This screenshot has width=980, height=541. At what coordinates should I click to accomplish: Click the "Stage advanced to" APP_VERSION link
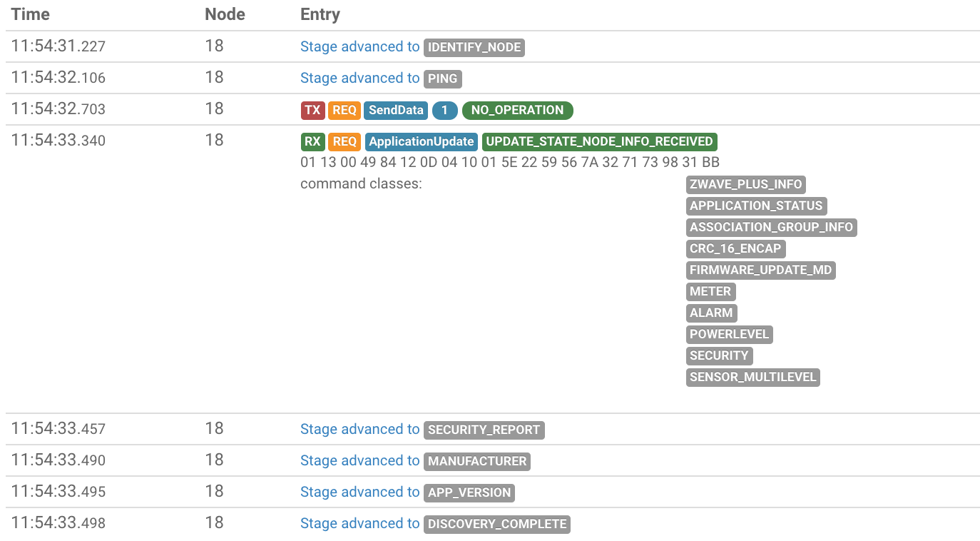(359, 492)
